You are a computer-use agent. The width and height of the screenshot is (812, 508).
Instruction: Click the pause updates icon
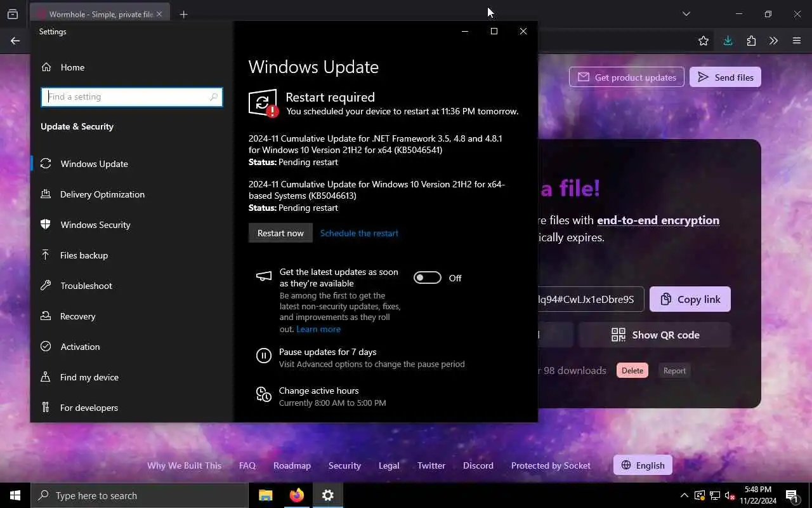pyautogui.click(x=263, y=356)
